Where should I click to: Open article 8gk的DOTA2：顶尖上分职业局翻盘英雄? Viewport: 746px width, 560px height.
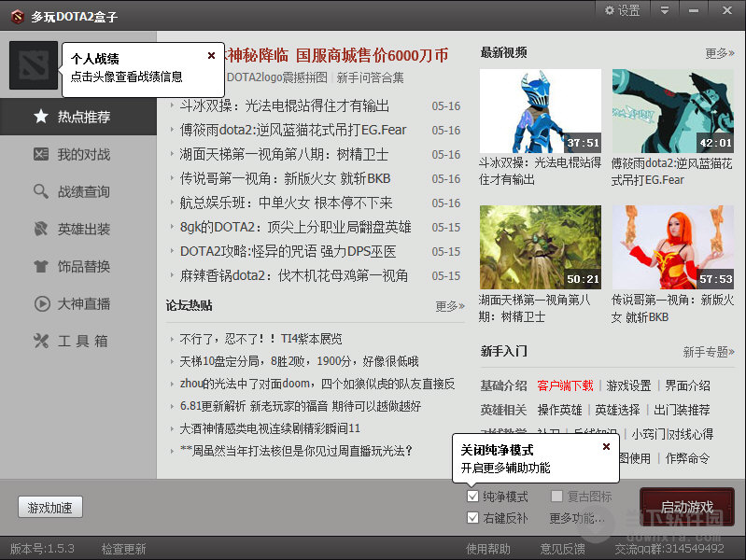(x=295, y=227)
